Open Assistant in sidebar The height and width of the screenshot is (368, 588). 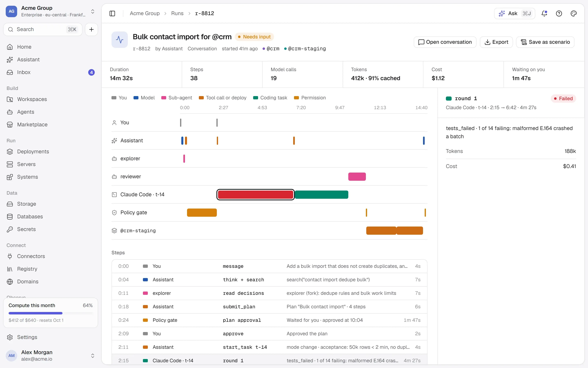click(51, 59)
